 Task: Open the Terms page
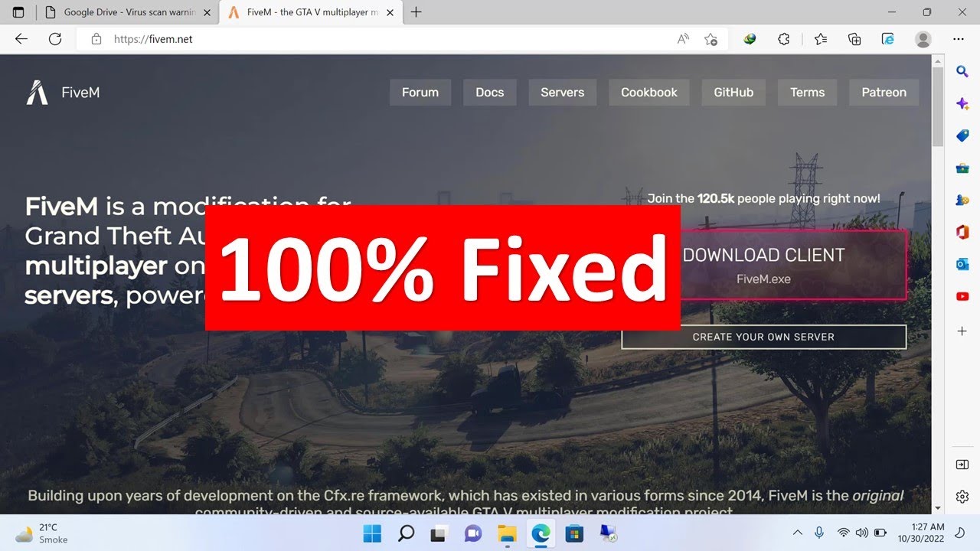807,93
